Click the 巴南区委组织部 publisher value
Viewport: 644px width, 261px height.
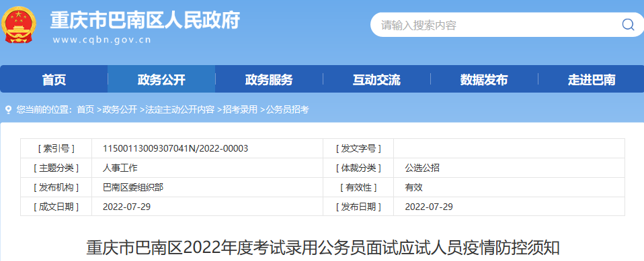(x=133, y=188)
